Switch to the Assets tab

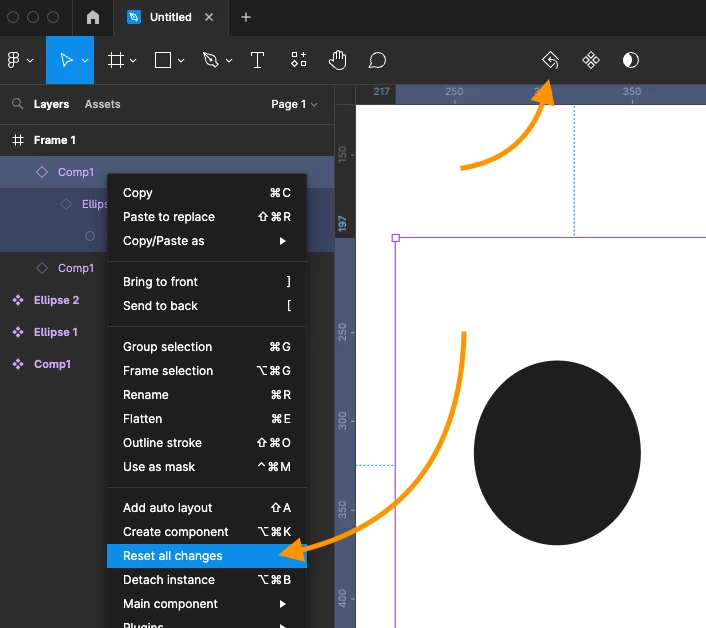tap(102, 104)
